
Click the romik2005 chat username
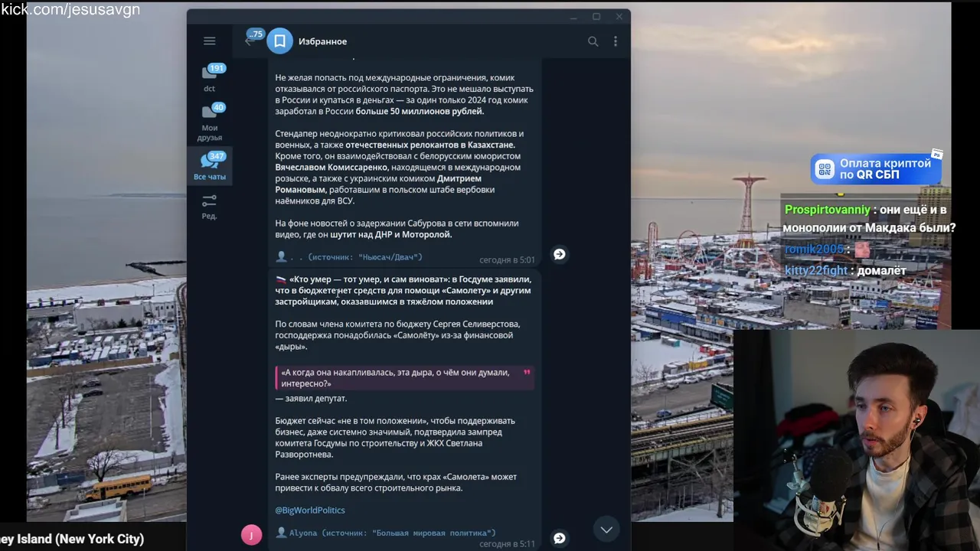(x=813, y=249)
